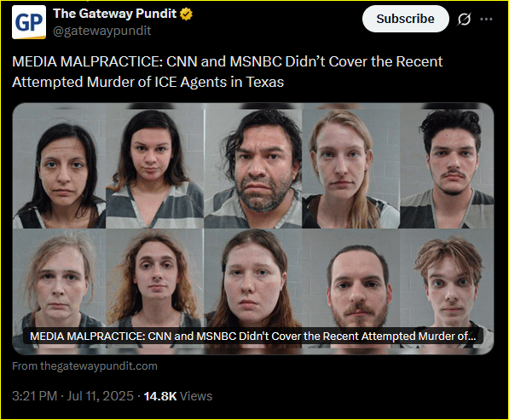
Task: Visit the @gatewaypundit handle
Action: point(102,31)
